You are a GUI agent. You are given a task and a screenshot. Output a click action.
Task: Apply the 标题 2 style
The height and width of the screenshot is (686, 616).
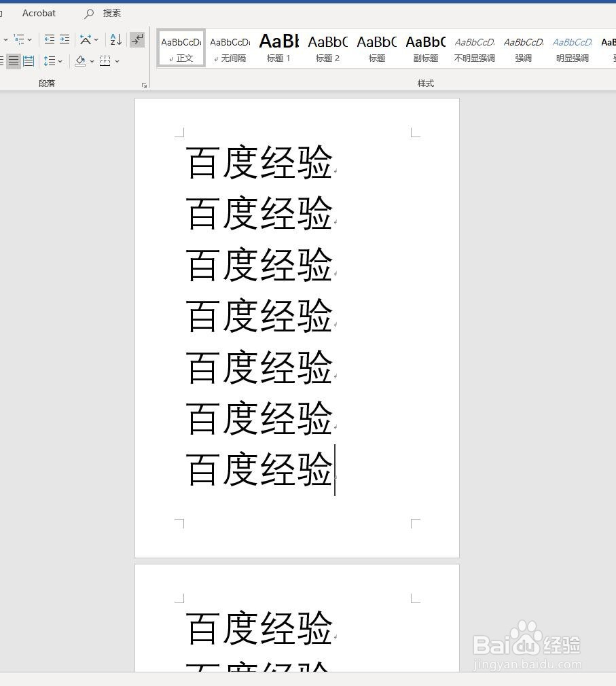point(327,48)
